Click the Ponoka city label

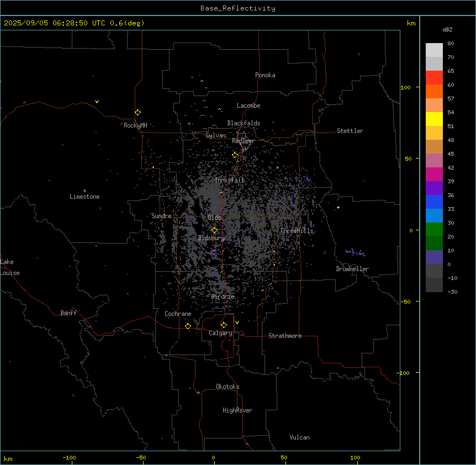(265, 75)
